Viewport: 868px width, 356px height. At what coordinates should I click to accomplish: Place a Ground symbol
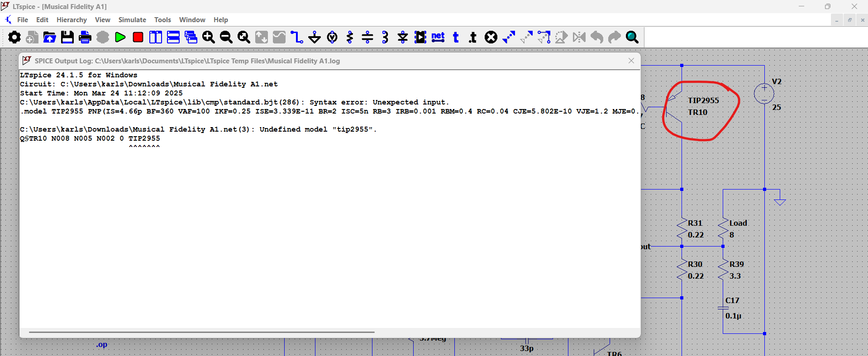[x=315, y=37]
